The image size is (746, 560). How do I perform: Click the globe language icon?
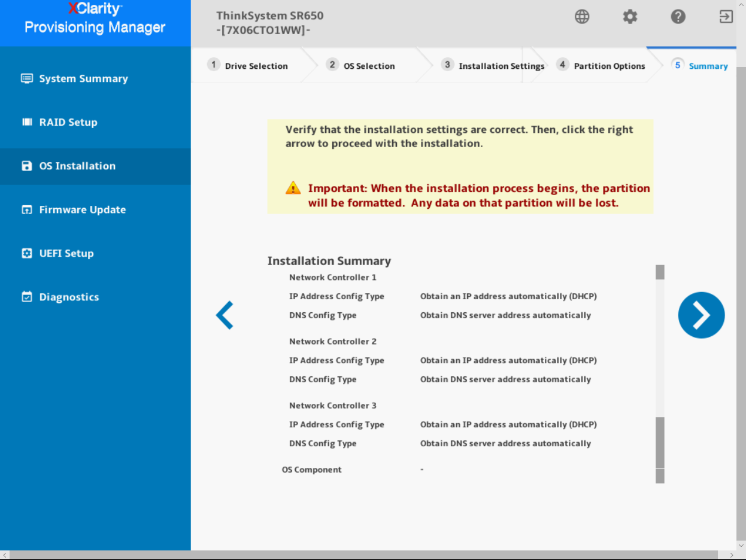tap(582, 17)
